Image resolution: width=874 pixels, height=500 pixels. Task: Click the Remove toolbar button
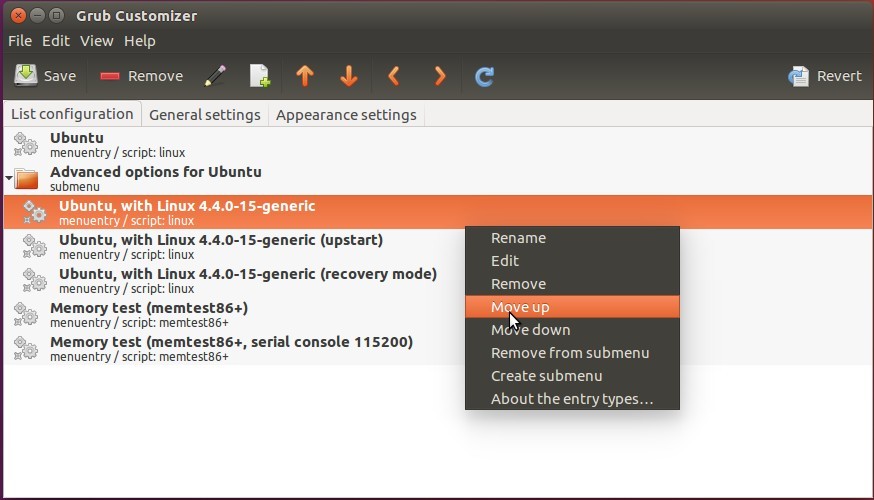(x=142, y=76)
